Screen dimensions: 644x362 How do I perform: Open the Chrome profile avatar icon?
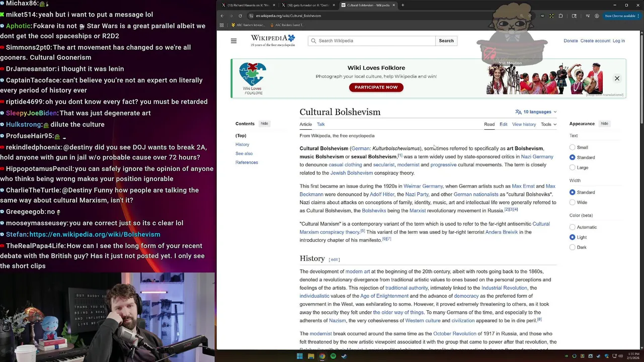(x=597, y=16)
